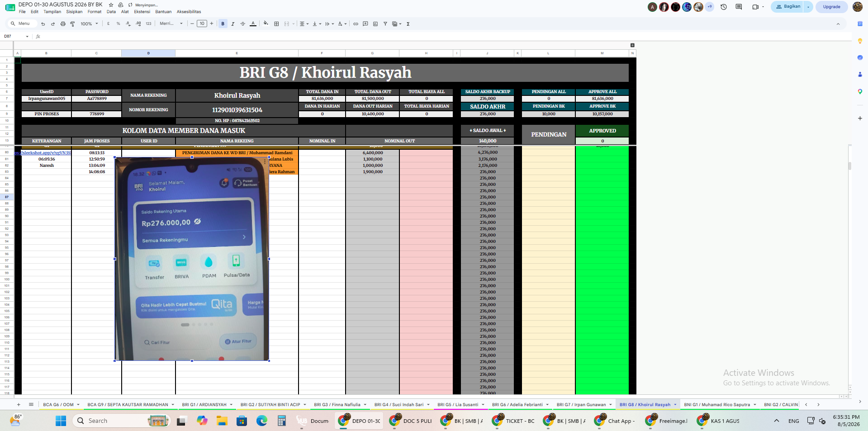868x431 pixels.
Task: Insert a link with toolbar icon
Action: coord(356,24)
